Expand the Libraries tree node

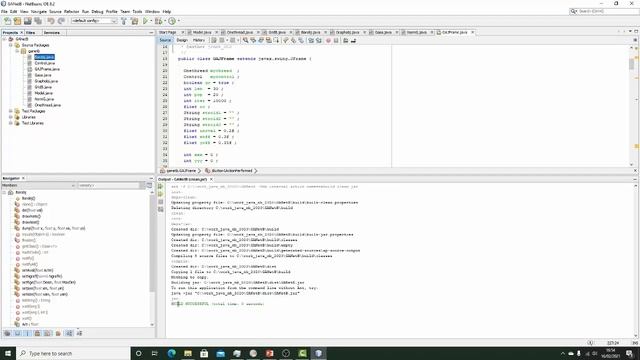11,117
